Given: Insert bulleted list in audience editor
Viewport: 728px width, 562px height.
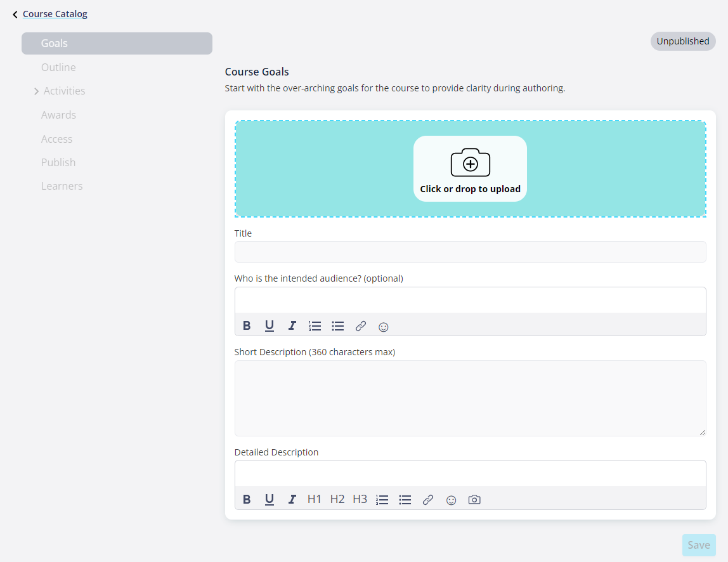Looking at the screenshot, I should (x=338, y=326).
